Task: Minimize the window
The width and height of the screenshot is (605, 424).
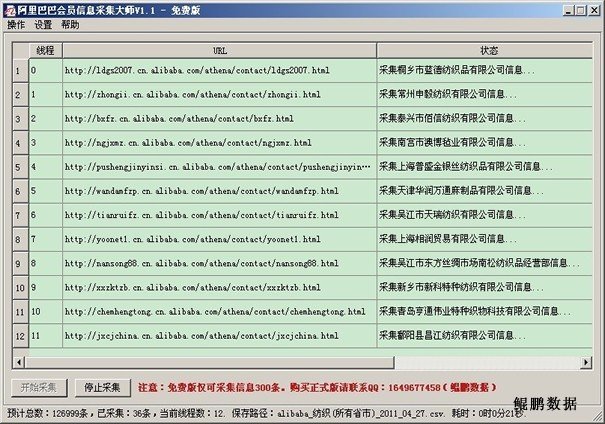Action: (x=568, y=10)
